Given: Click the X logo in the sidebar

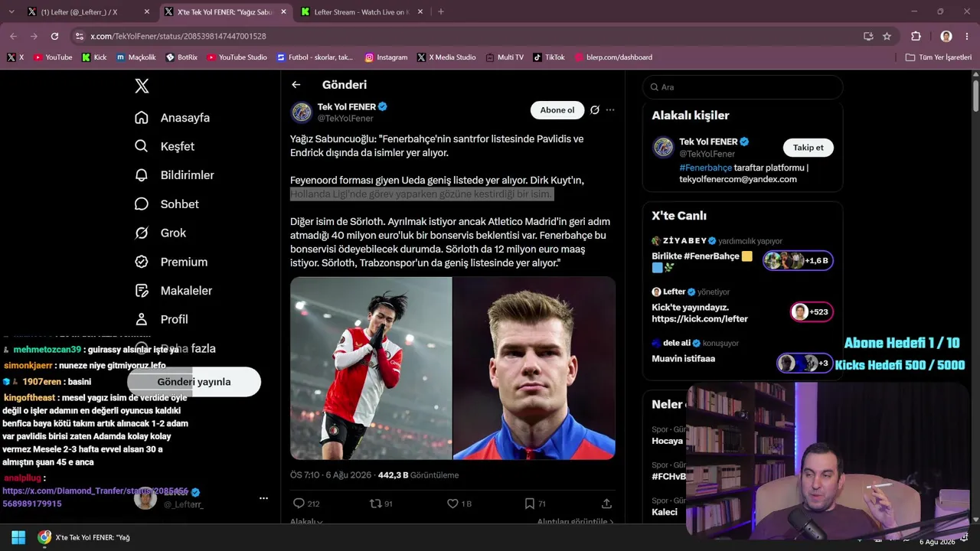Looking at the screenshot, I should (142, 86).
